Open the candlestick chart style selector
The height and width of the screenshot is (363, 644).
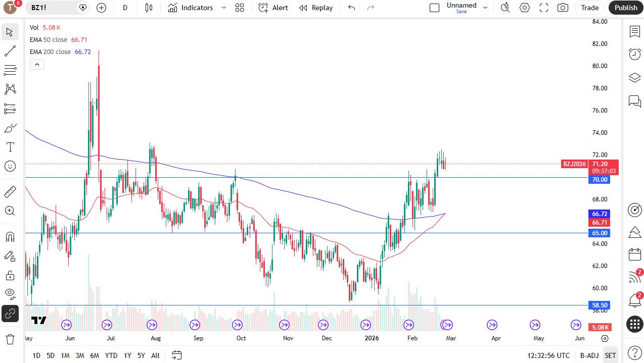(x=148, y=8)
